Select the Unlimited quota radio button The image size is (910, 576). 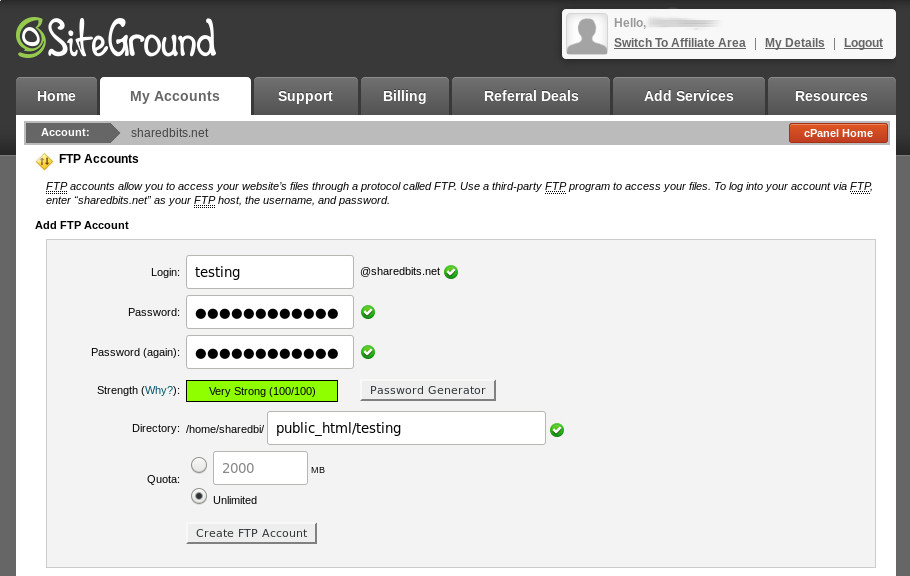coord(199,496)
